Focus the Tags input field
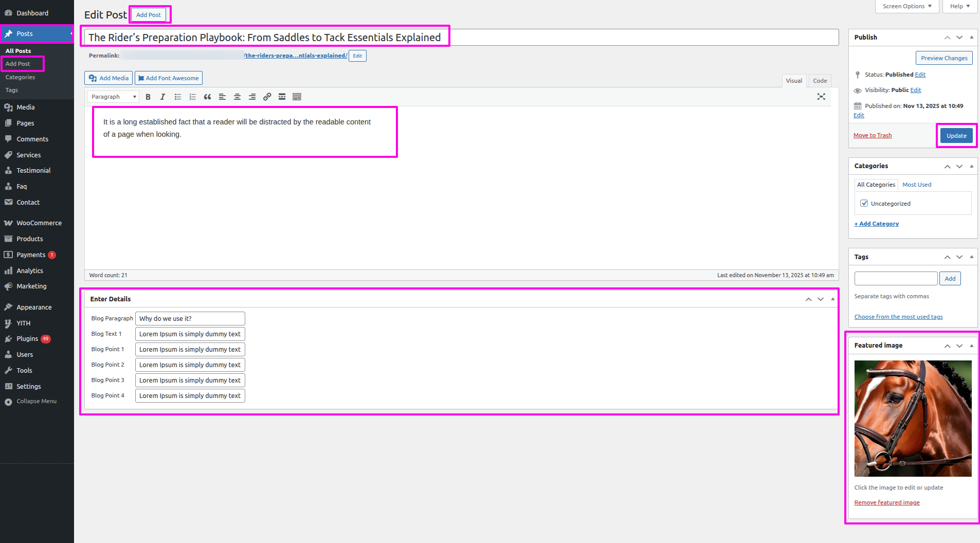The height and width of the screenshot is (543, 980). [x=896, y=279]
